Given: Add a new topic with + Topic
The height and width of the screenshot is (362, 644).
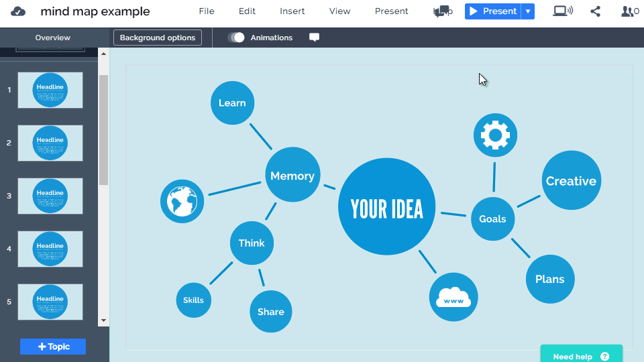Looking at the screenshot, I should click(x=53, y=347).
